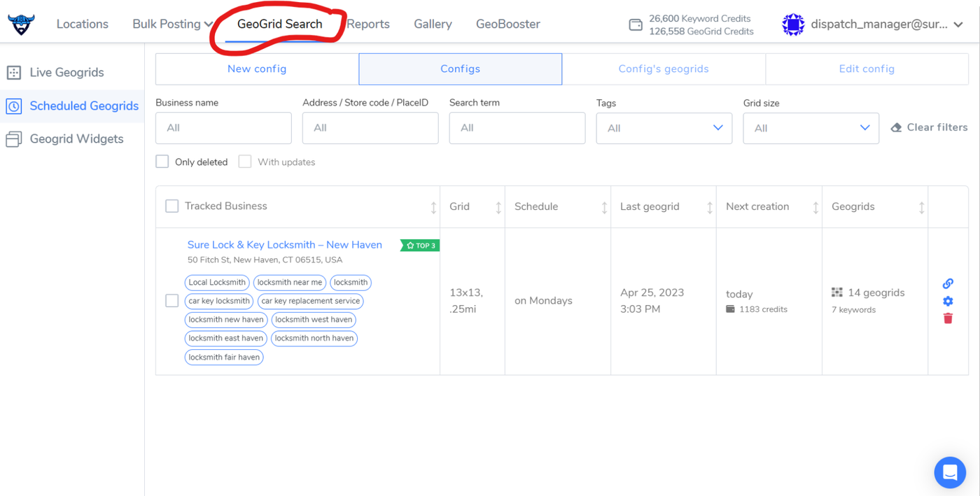Open the Reports menu

coord(368,24)
